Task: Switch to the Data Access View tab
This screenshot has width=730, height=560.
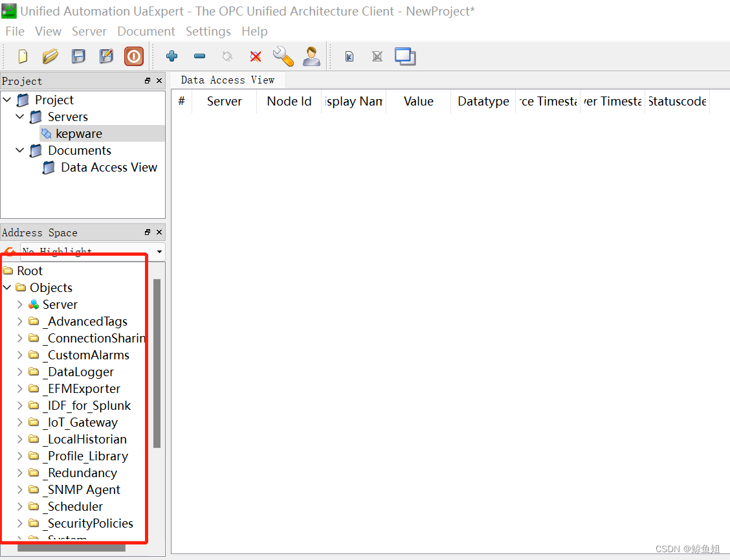Action: click(x=228, y=80)
